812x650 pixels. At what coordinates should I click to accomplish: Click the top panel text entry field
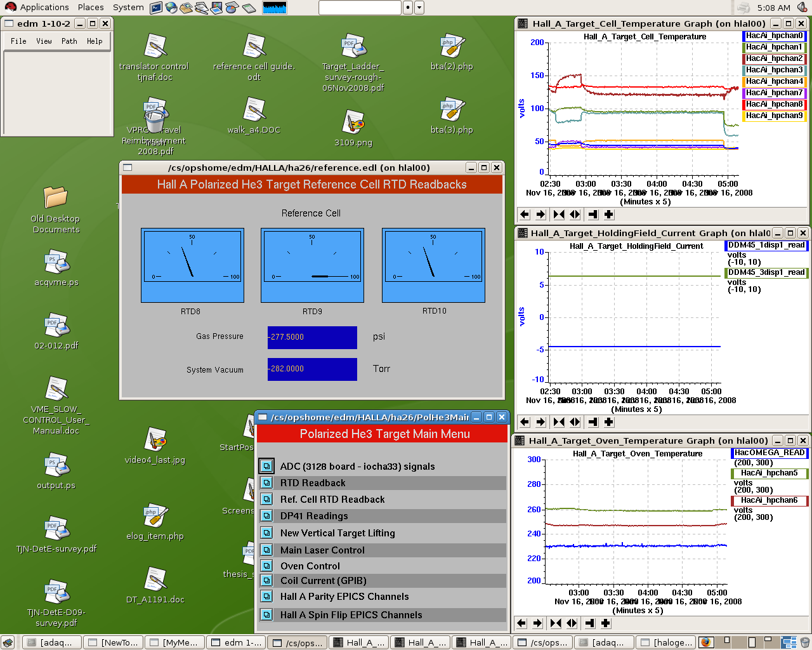pyautogui.click(x=360, y=8)
